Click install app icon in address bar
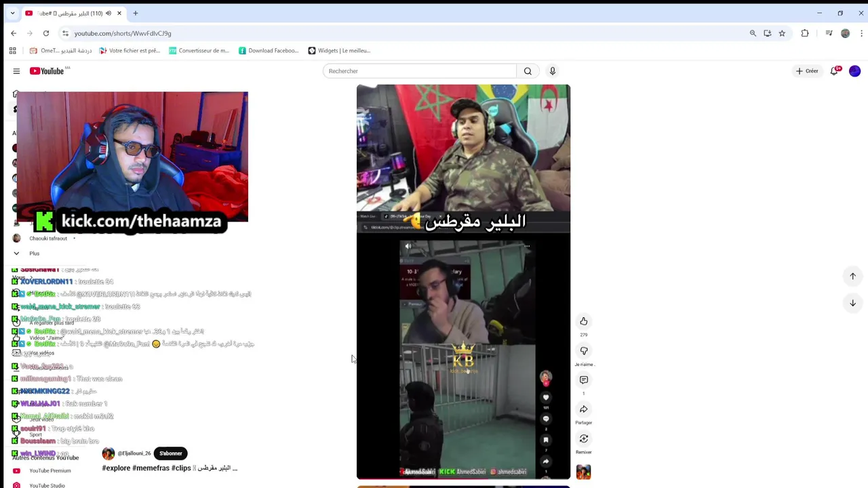The image size is (868, 488). click(768, 33)
